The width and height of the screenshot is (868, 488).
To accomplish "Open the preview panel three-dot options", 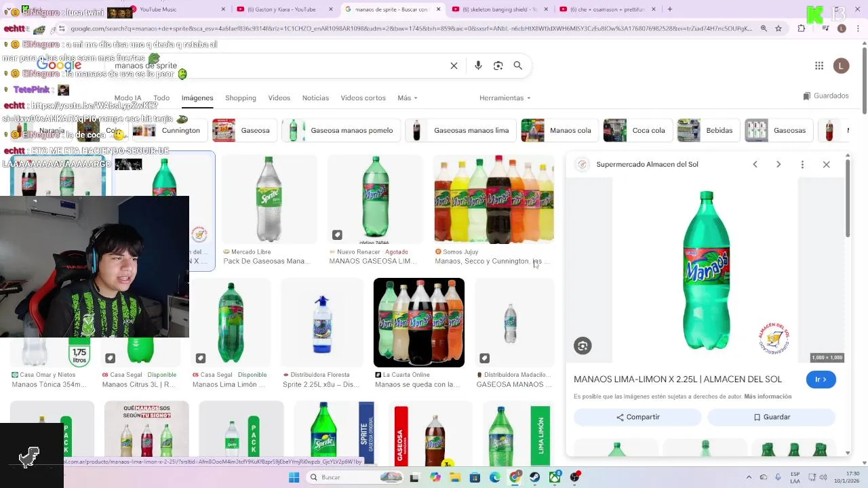I will [802, 164].
